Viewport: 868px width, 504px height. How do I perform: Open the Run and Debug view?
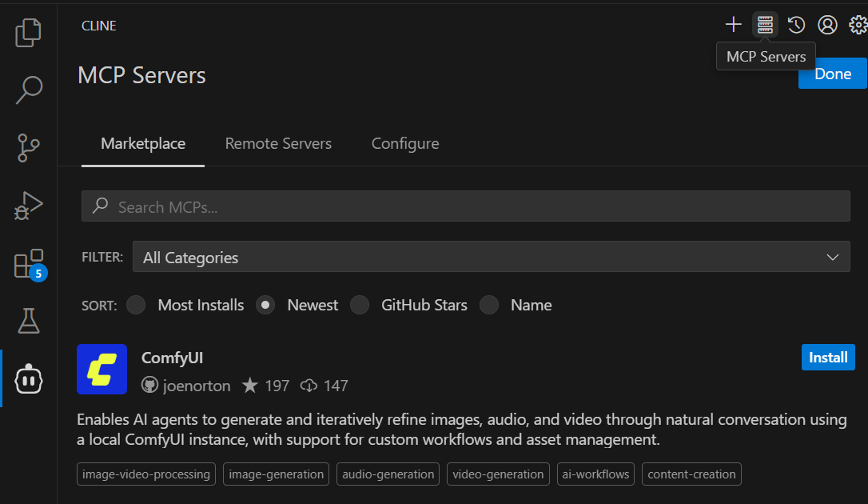(x=28, y=206)
